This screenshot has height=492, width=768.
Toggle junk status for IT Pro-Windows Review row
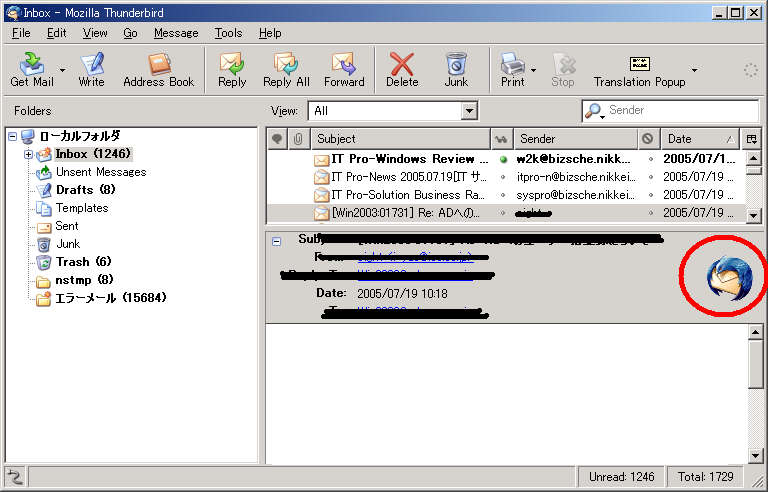click(x=650, y=159)
